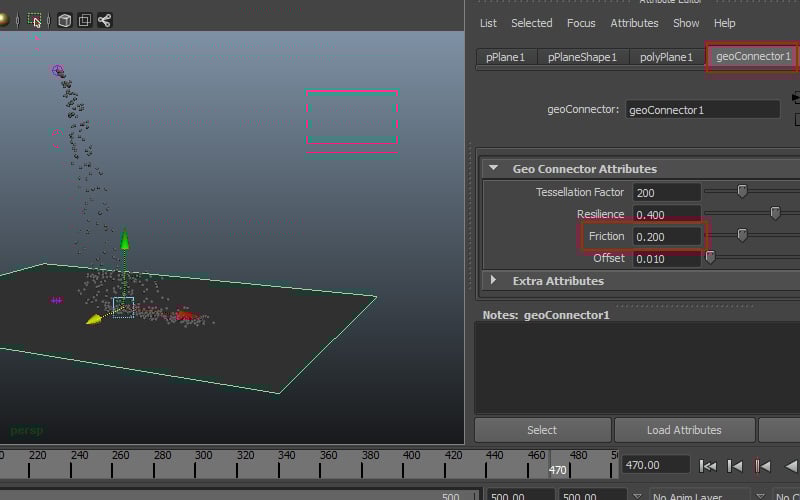Collapse the Geo Connector Attributes section
The image size is (800, 500).
[493, 168]
